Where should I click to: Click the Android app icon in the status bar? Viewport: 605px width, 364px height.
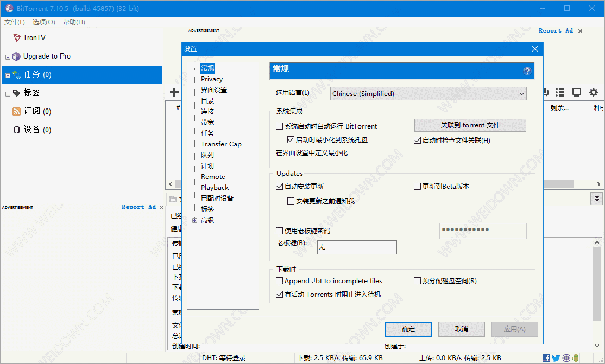point(576,358)
